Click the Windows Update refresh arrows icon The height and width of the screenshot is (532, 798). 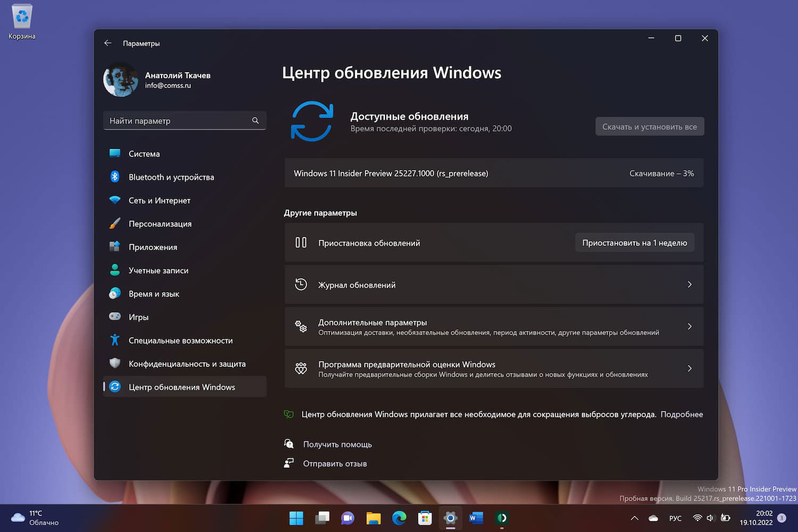coord(313,121)
